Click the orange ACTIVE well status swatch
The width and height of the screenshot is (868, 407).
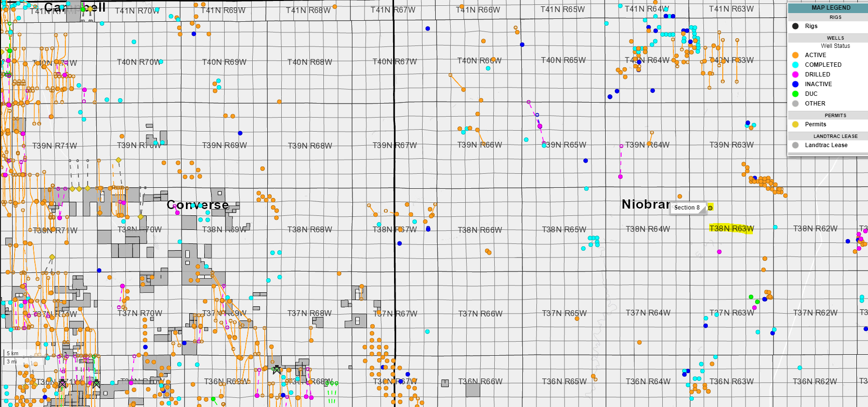[795, 55]
